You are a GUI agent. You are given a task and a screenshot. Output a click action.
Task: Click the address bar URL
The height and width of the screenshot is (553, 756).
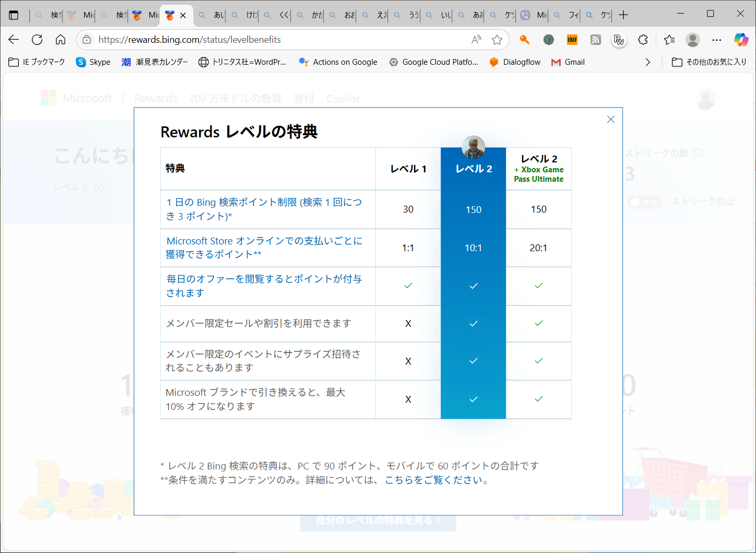pyautogui.click(x=190, y=40)
